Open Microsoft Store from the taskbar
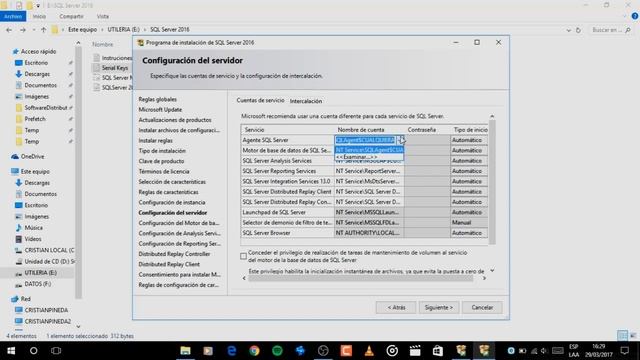Viewport: 640px width, 360px height. pyautogui.click(x=438, y=351)
